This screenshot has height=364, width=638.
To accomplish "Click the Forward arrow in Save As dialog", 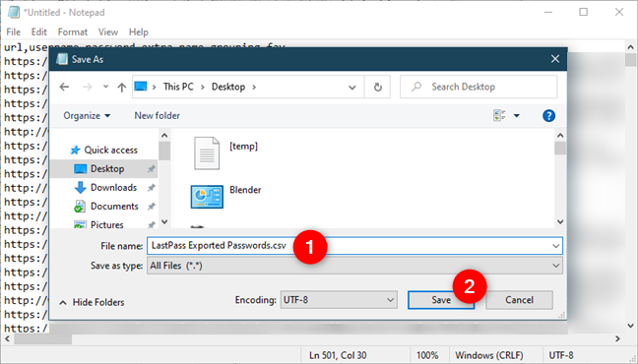I will [87, 87].
